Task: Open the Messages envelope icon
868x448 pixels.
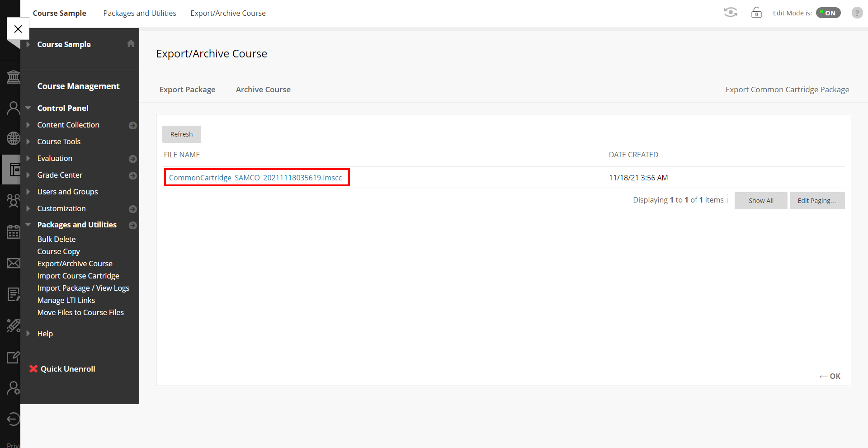Action: tap(13, 263)
